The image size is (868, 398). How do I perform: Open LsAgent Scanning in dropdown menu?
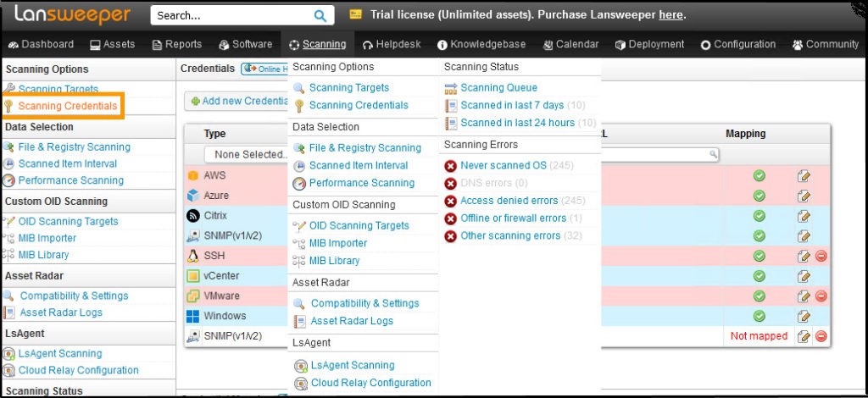353,365
